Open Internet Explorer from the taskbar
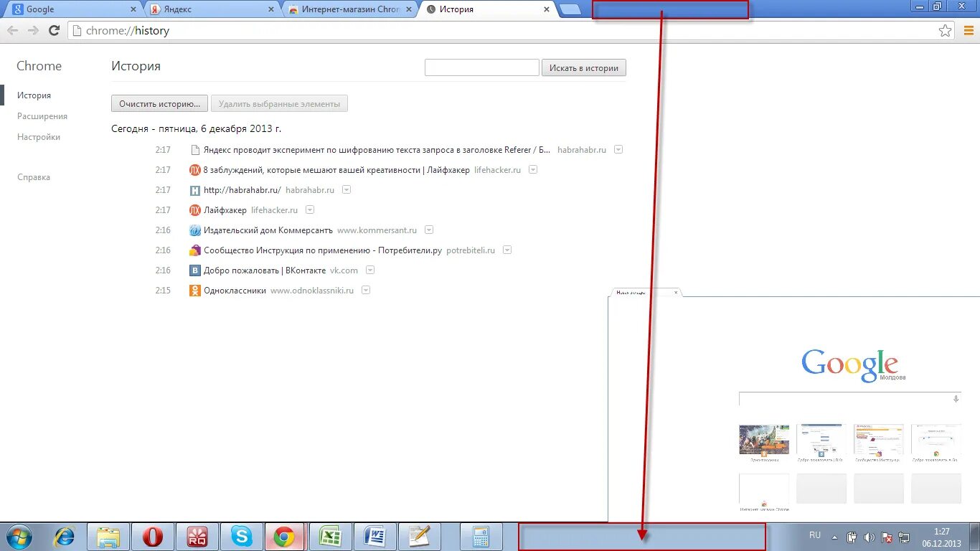This screenshot has width=980, height=551. coord(65,537)
